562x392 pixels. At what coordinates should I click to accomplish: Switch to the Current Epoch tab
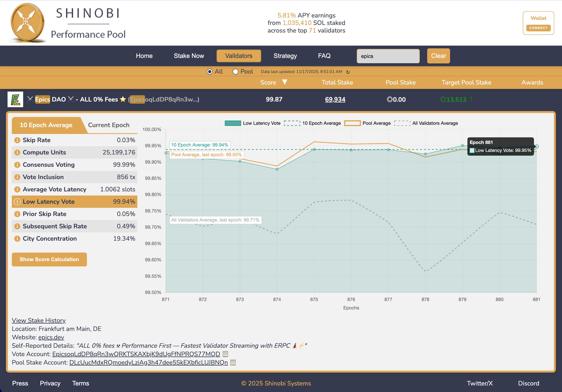109,125
